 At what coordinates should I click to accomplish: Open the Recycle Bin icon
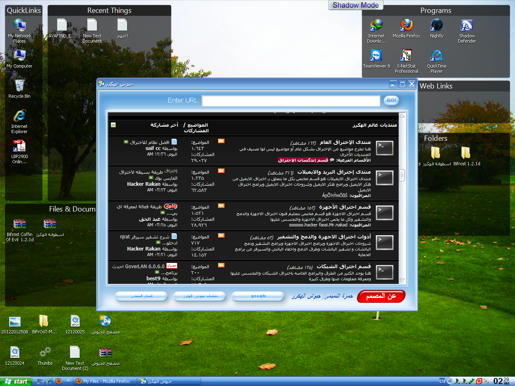19,88
